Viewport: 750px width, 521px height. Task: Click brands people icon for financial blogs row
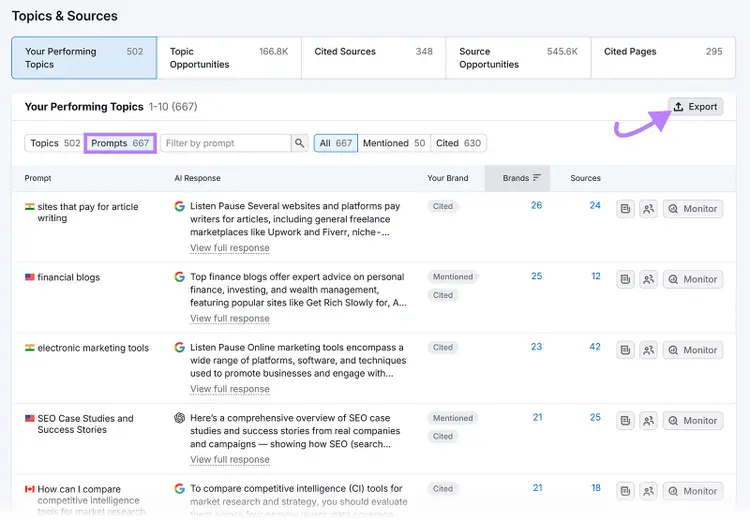[x=649, y=279]
